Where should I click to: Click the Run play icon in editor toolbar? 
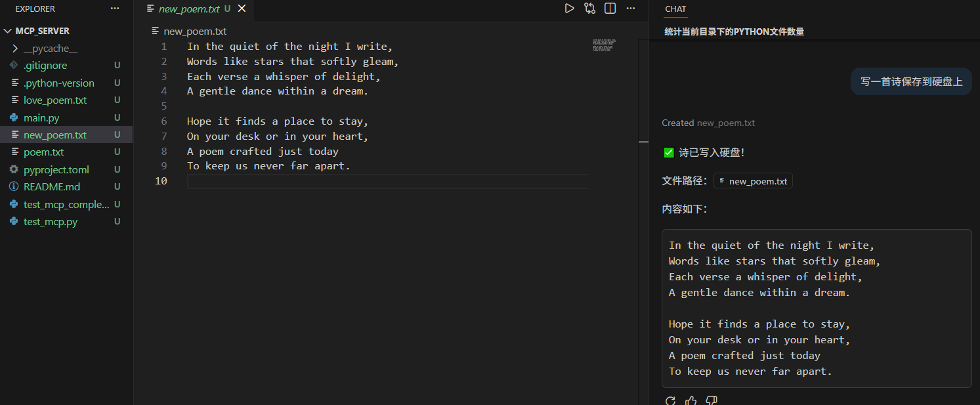pos(569,9)
